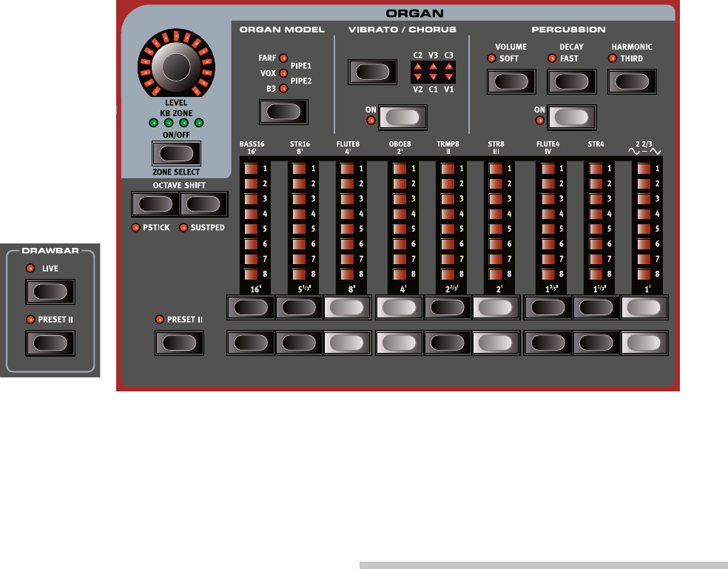728x569 pixels.
Task: Click the Decay Fast LED
Action: pos(552,58)
